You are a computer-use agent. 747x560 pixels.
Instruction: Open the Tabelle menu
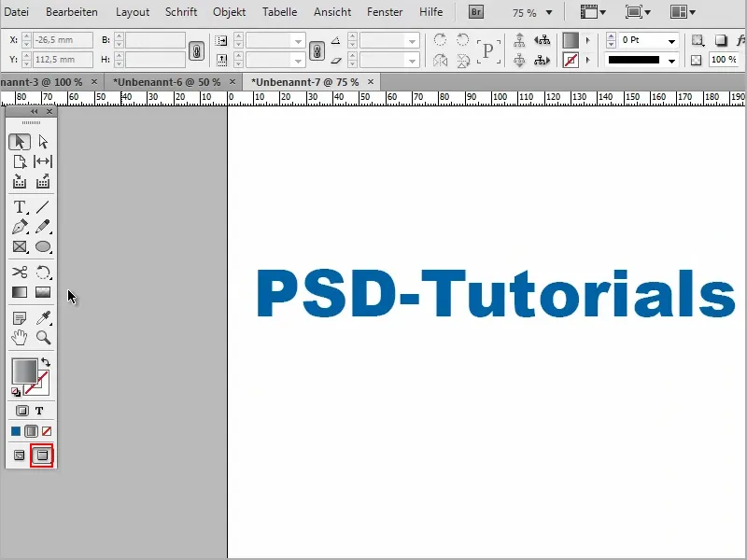(279, 12)
